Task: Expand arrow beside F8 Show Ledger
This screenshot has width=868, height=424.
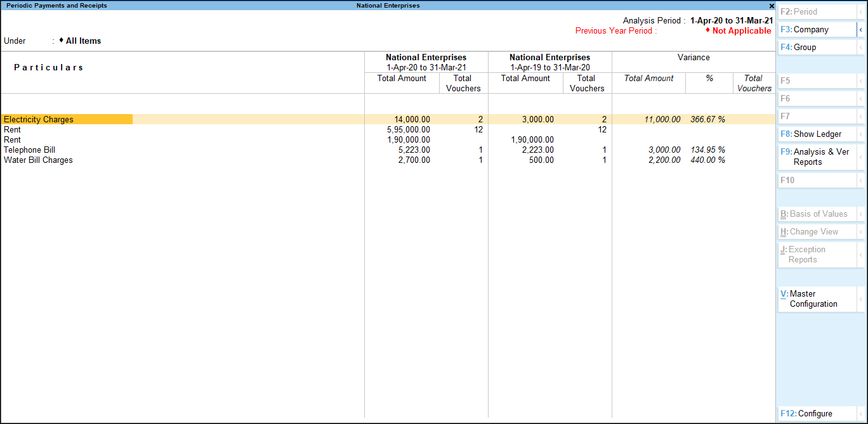Action: 861,134
